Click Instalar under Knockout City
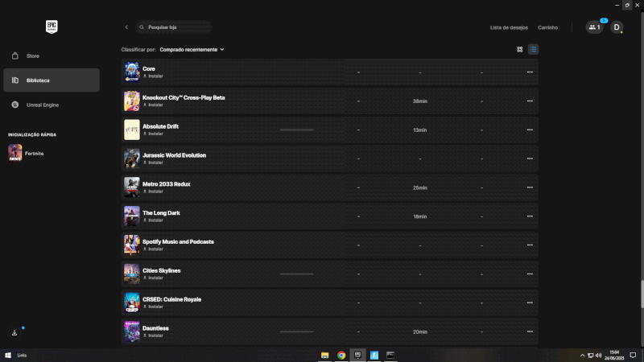644x362 pixels. 153,105
